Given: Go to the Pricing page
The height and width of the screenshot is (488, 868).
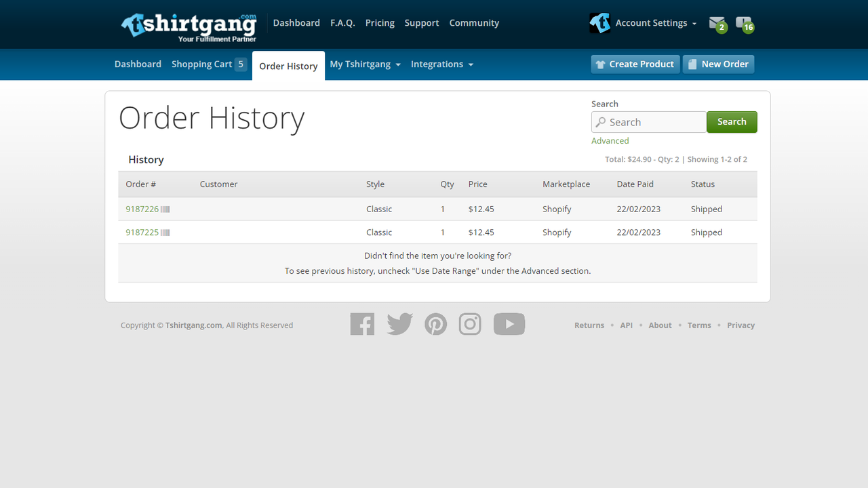Looking at the screenshot, I should click(x=380, y=23).
